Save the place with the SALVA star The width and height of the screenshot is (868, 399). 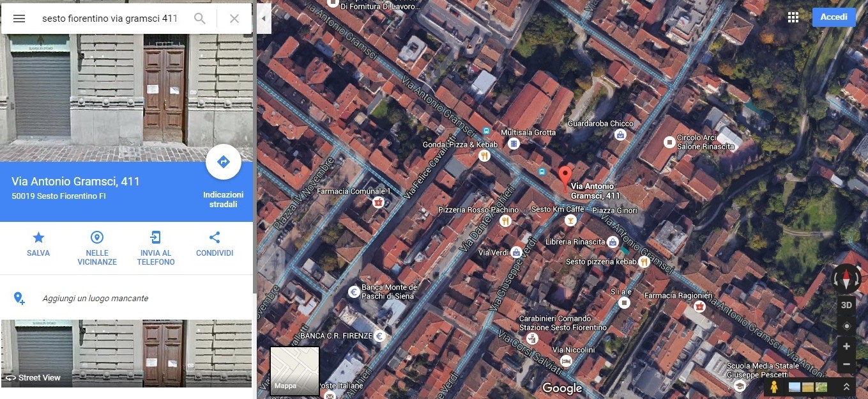coord(38,244)
